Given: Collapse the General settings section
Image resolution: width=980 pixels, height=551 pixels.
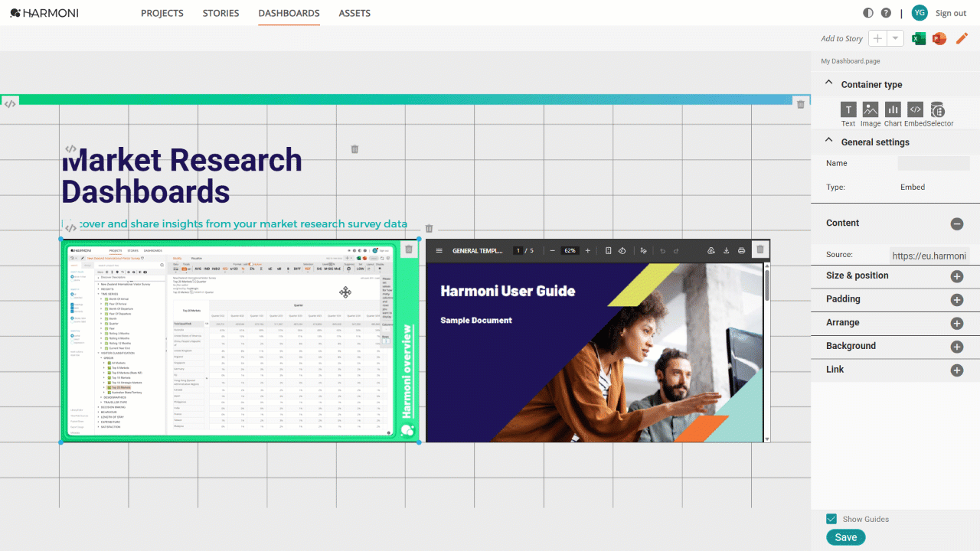Looking at the screenshot, I should point(828,140).
